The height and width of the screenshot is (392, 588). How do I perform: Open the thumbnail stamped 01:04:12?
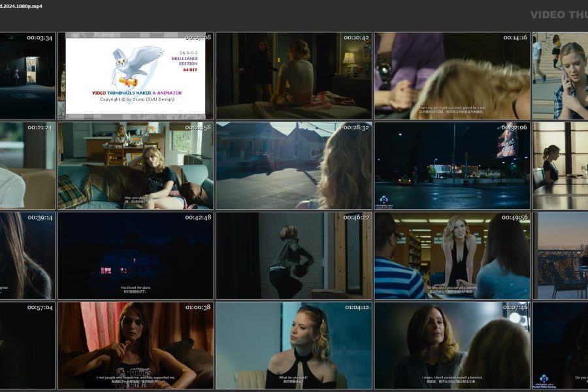[x=294, y=345]
